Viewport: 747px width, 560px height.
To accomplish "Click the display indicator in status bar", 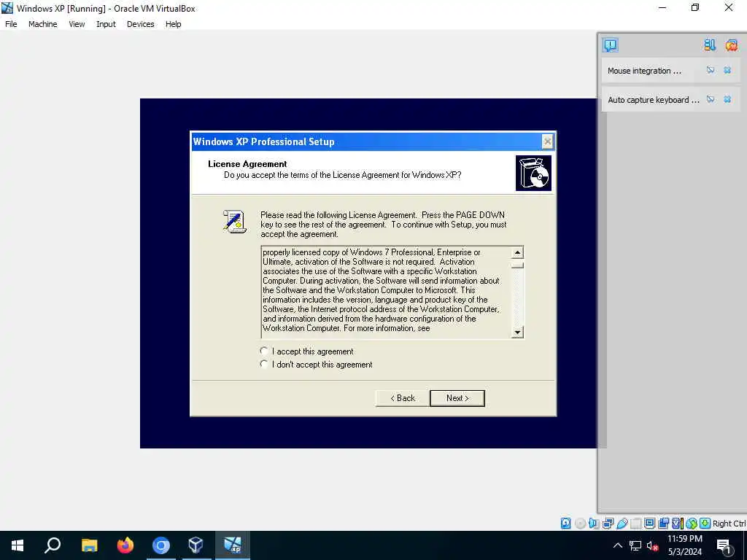I will tap(649, 524).
